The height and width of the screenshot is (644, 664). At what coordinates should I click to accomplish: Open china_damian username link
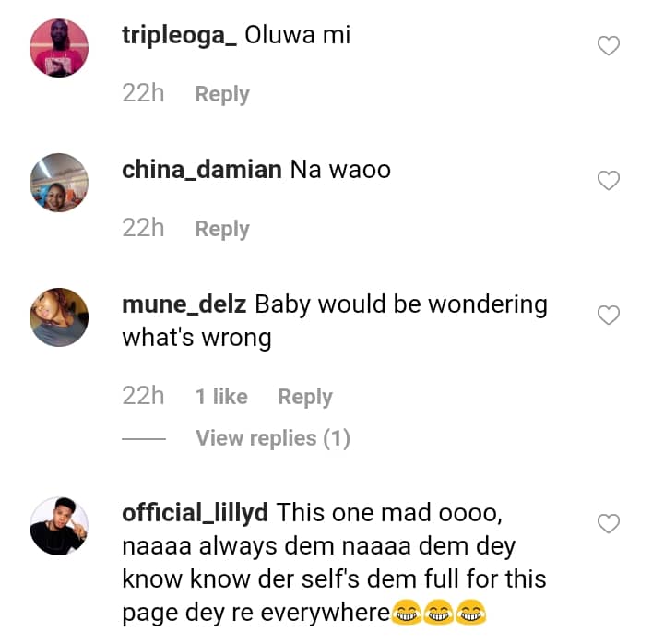(x=202, y=170)
